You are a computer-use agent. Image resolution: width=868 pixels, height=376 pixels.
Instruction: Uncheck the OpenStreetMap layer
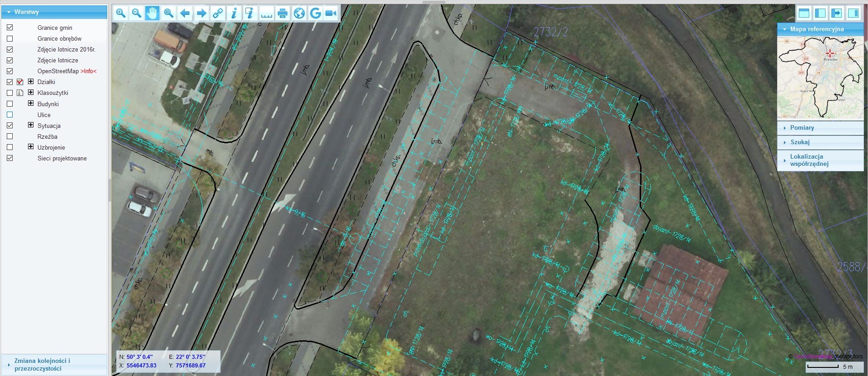(9, 71)
